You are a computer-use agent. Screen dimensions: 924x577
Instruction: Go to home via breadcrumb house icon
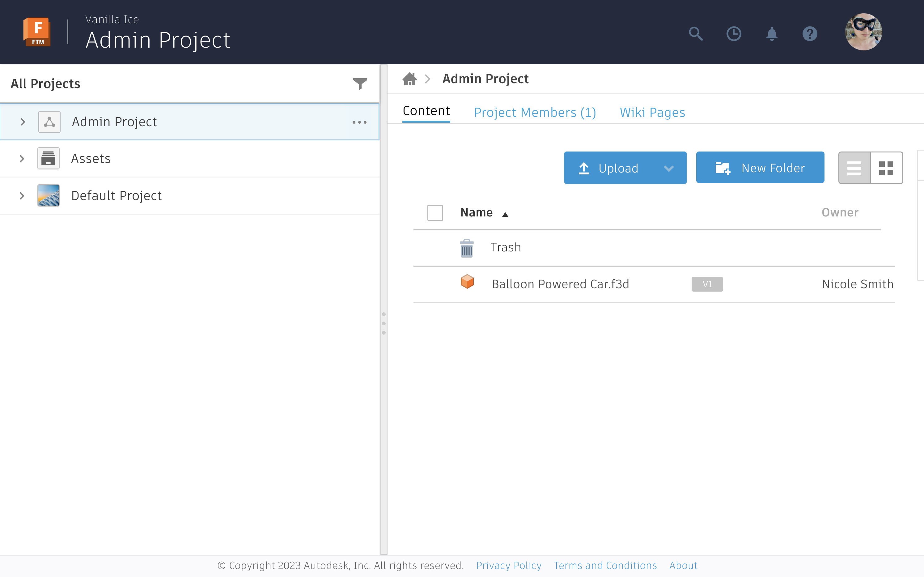pyautogui.click(x=409, y=79)
